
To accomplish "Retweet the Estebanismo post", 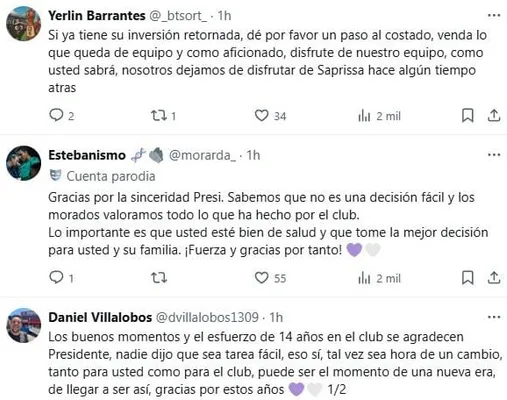I will click(x=159, y=278).
